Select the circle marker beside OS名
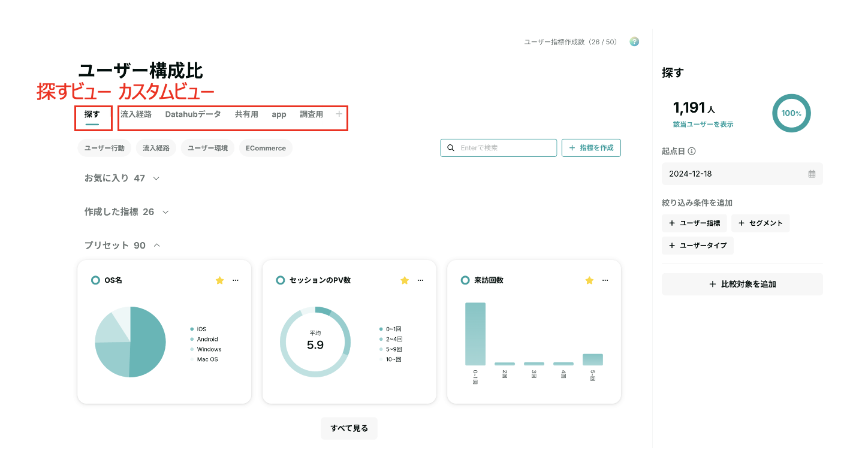 (95, 280)
